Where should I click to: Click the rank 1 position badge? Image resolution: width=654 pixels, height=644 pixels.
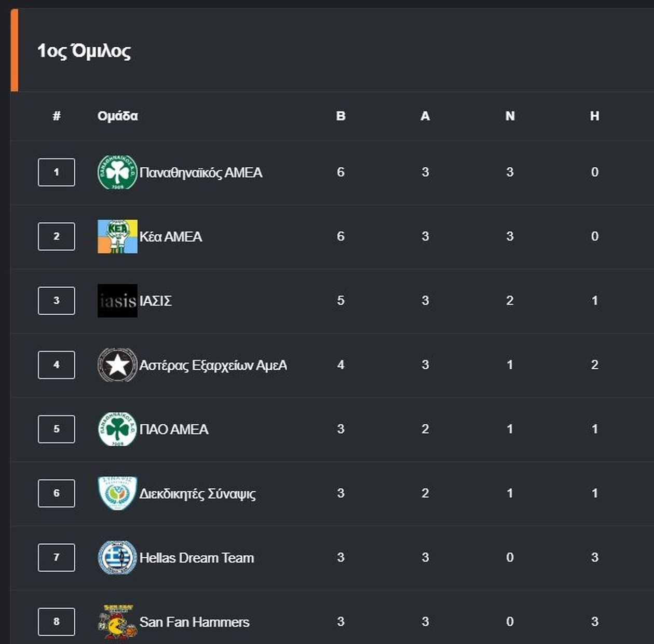point(57,172)
